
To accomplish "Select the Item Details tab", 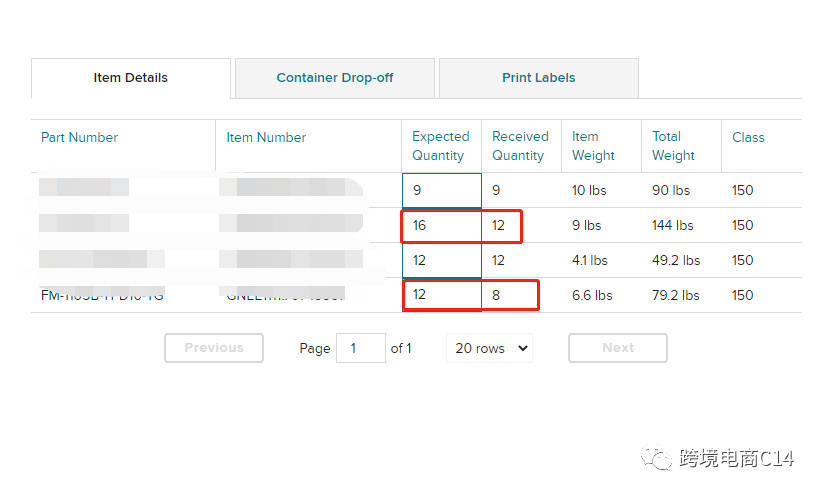I will coord(131,78).
